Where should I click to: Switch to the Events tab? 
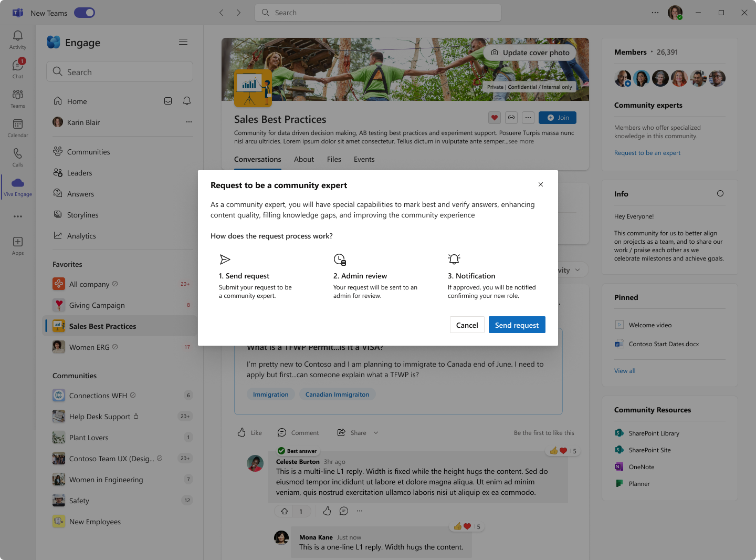(x=364, y=159)
